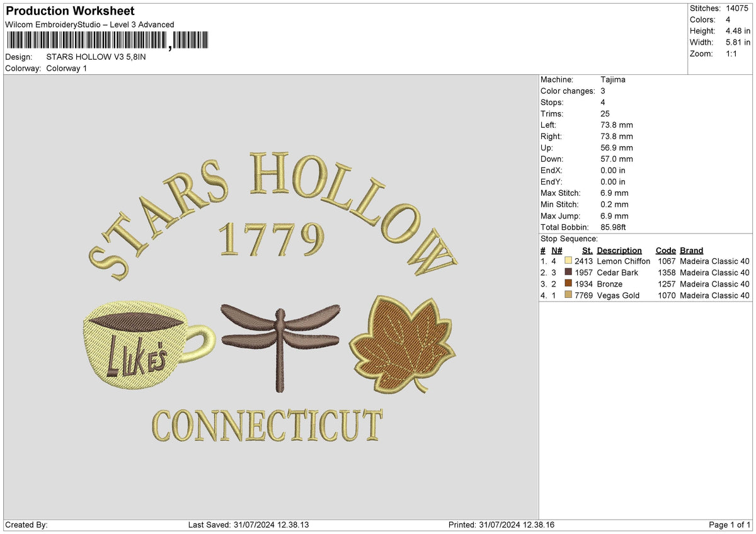Click the 'Lemon Chiffon' description
Image resolution: width=756 pixels, height=534 pixels.
[x=624, y=261]
